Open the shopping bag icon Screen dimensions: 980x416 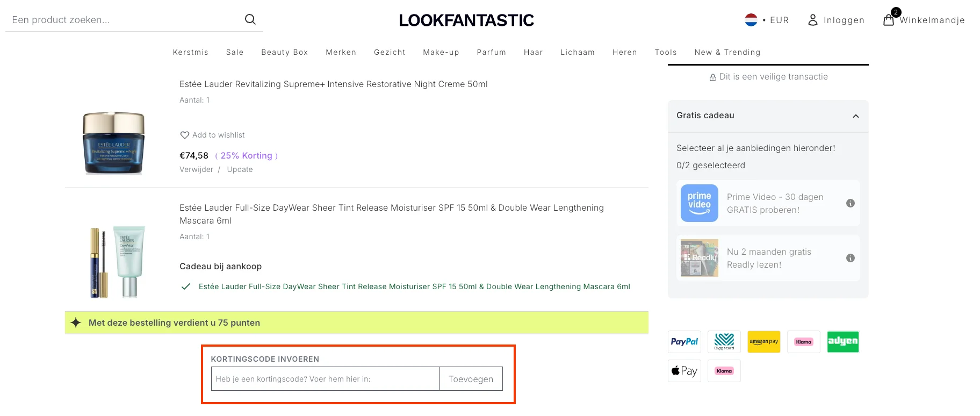coord(889,20)
